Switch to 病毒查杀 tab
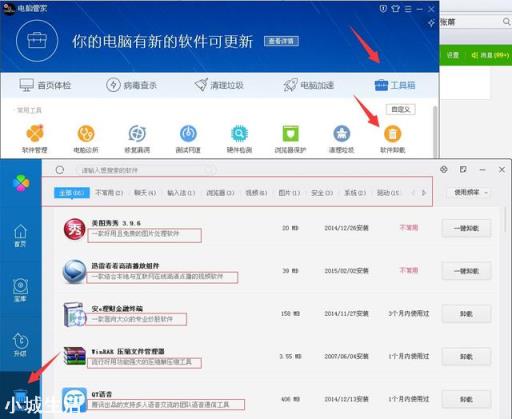 pyautogui.click(x=131, y=85)
